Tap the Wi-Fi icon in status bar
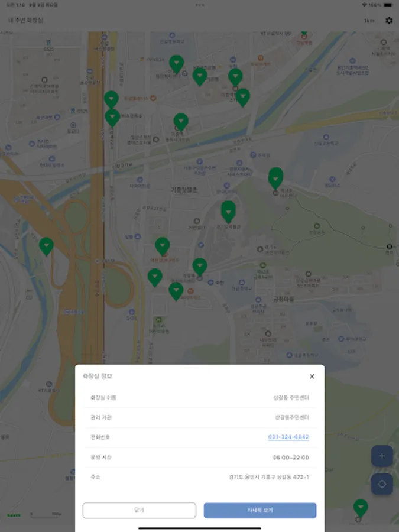This screenshot has height=532, width=399. [364, 5]
